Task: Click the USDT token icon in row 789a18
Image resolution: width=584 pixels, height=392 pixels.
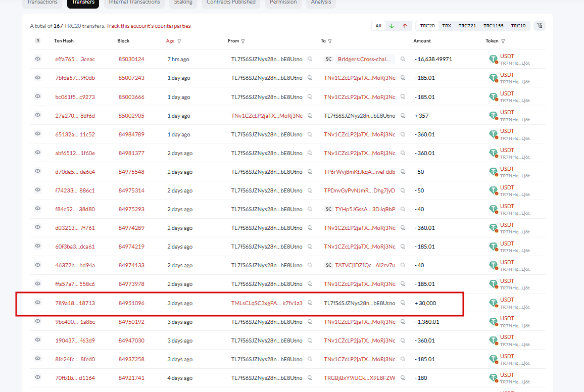Action: click(494, 303)
